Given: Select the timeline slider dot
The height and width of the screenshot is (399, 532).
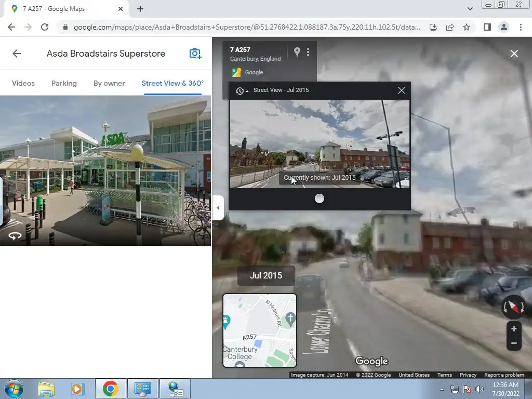Looking at the screenshot, I should [320, 198].
